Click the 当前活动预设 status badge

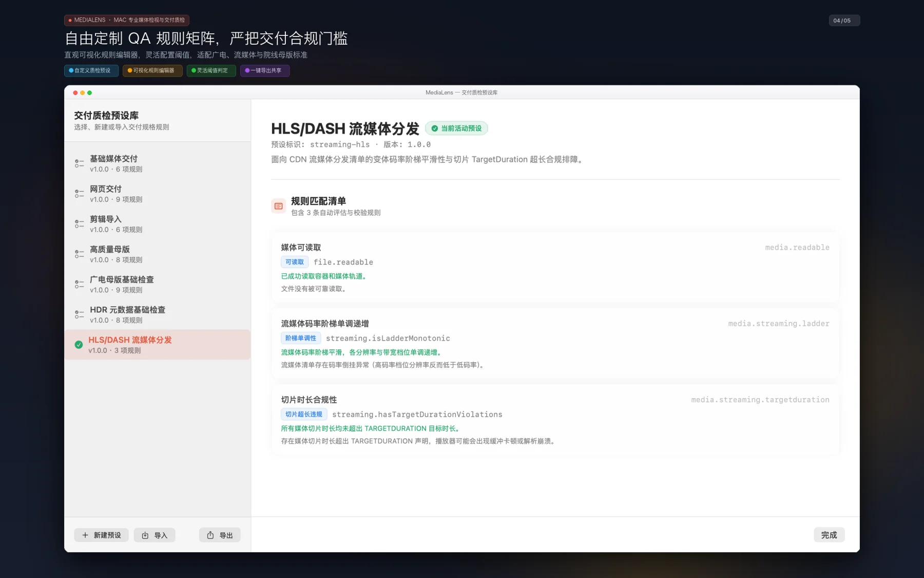pyautogui.click(x=456, y=128)
